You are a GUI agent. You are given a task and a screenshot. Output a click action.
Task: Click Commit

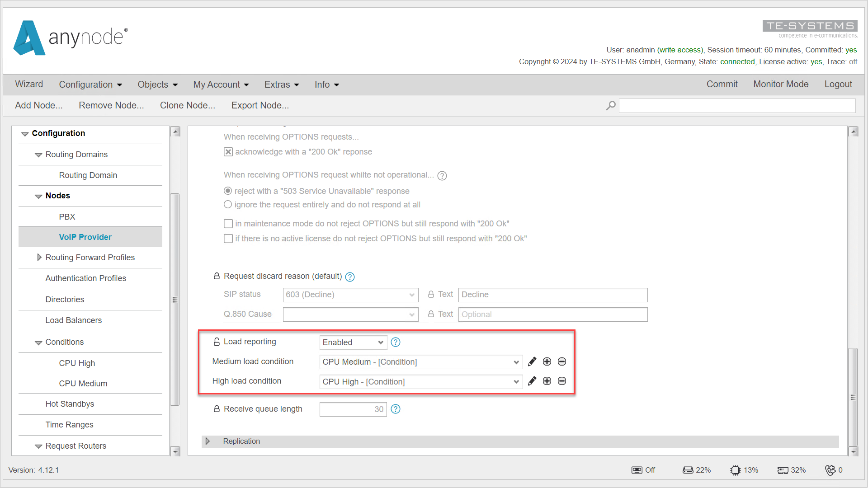722,84
